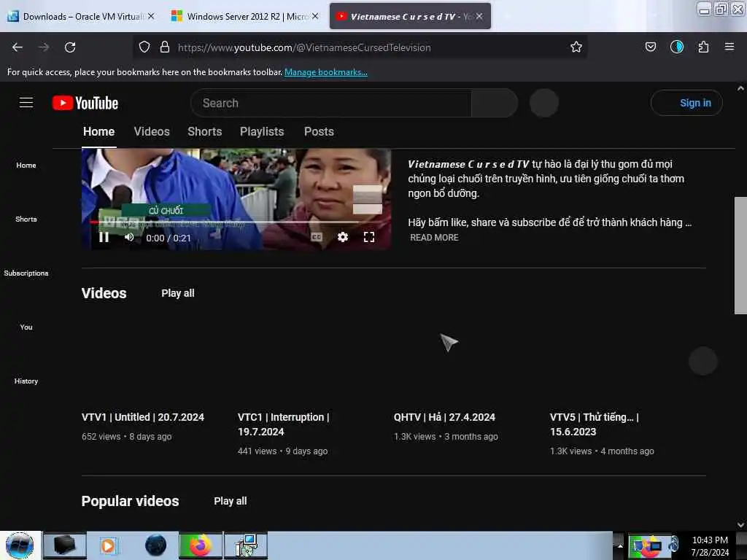Image resolution: width=747 pixels, height=560 pixels.
Task: Close the Vietnamese Cursed TV tab
Action: [479, 16]
